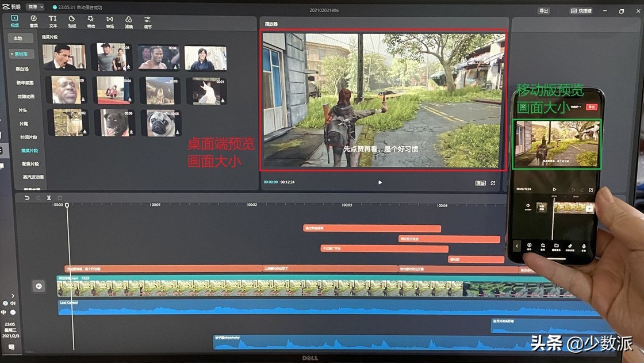Open the 转场 (Transitions) panel
This screenshot has width=644, height=363.
pyautogui.click(x=109, y=21)
